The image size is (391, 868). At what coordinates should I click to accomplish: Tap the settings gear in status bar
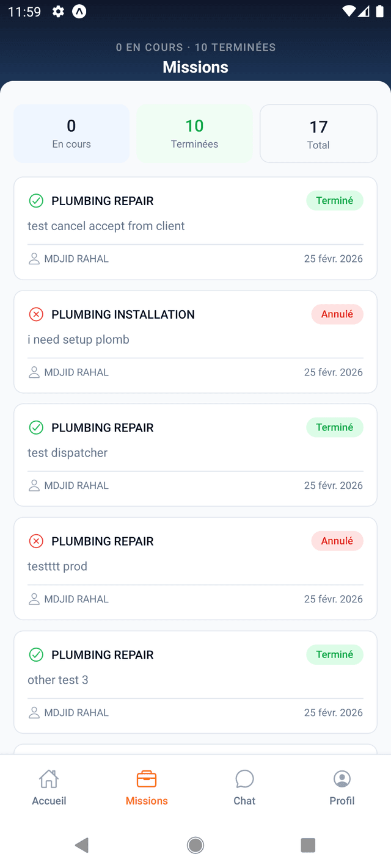coord(58,12)
